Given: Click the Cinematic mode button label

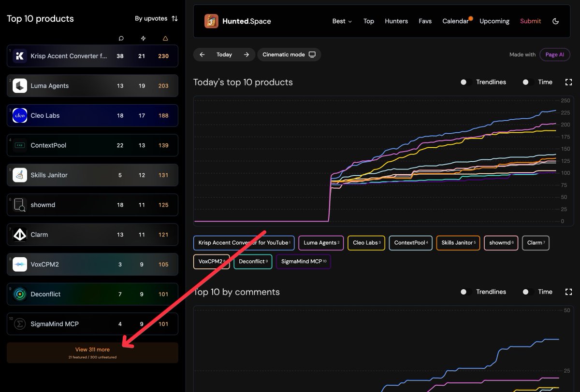Looking at the screenshot, I should [x=284, y=55].
